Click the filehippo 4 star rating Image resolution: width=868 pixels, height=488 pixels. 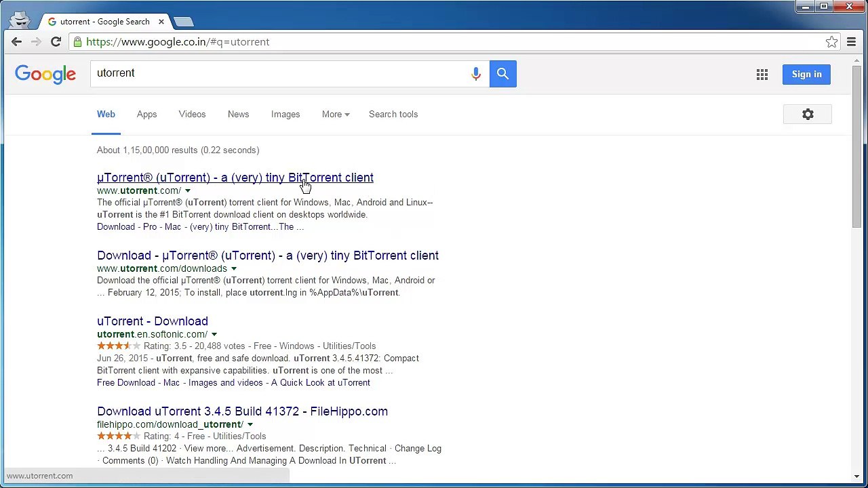(119, 436)
